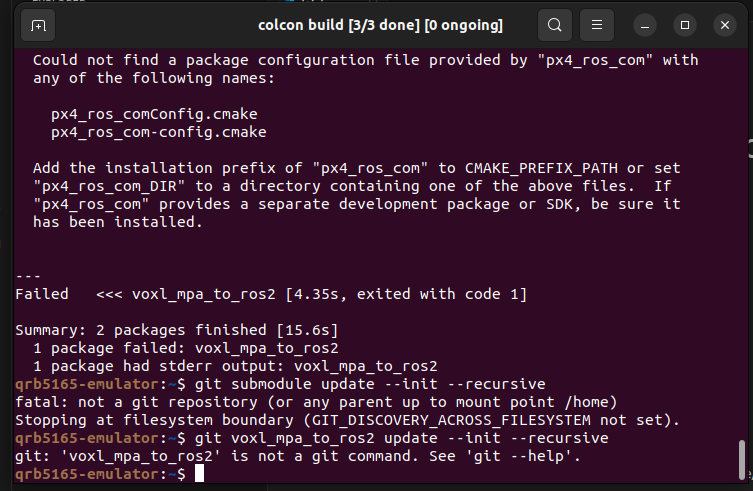
Task: Click the px4_ros_comConfig.cmake filename
Action: (154, 114)
